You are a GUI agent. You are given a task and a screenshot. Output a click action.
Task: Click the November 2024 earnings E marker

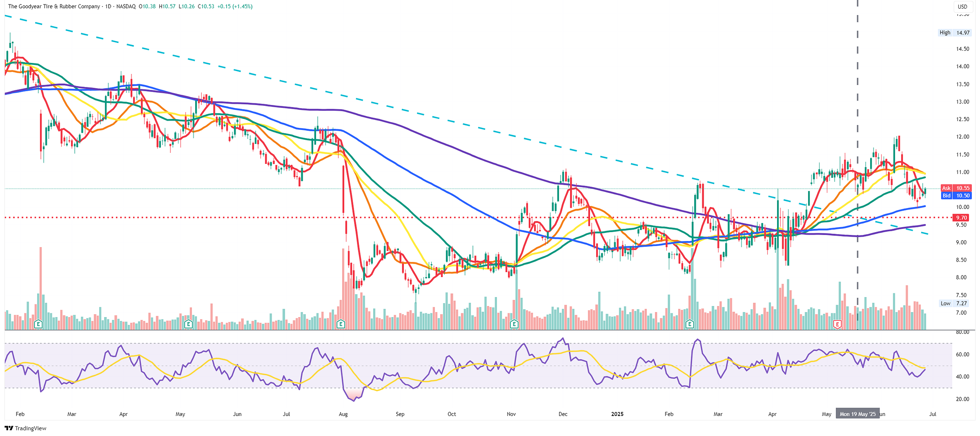coord(514,324)
